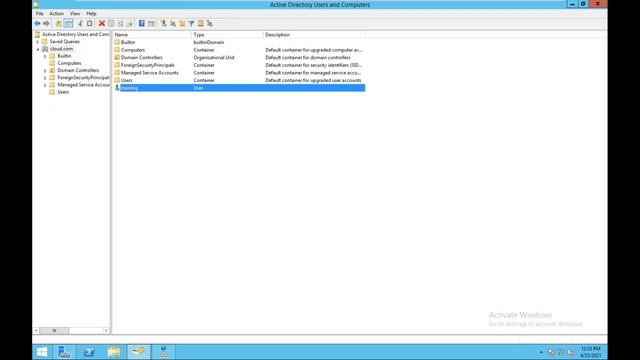This screenshot has height=360, width=640.
Task: Click the training user icon in list
Action: coord(117,88)
